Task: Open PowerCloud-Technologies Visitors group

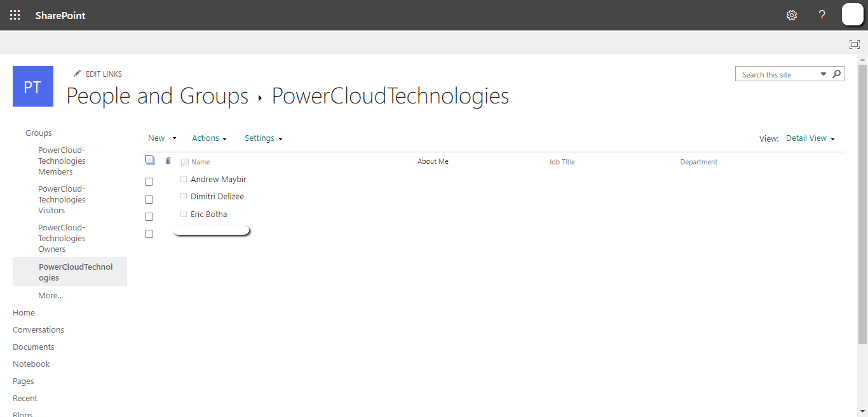Action: [62, 200]
